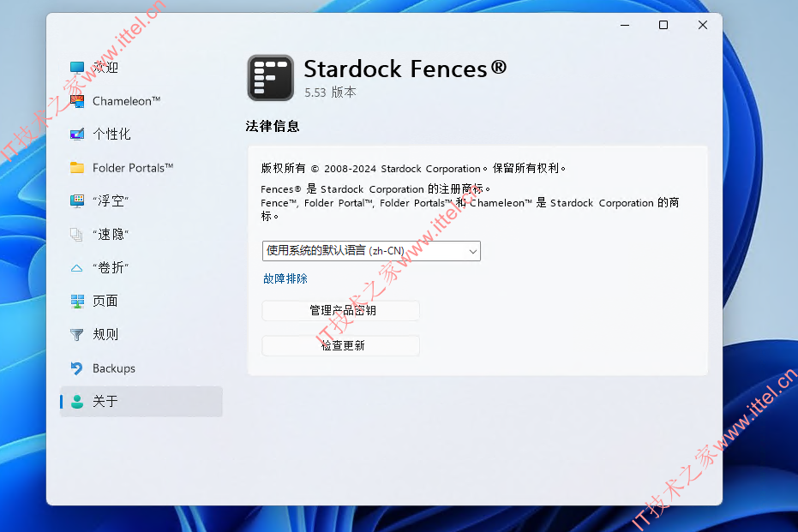
Task: Click the Stardock Fences® title text
Action: [x=405, y=69]
